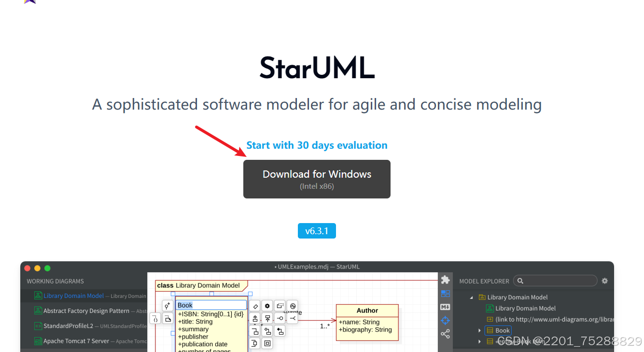Click the +biography: String attribute in Author
Screen dimensions: 644x352
pos(365,330)
